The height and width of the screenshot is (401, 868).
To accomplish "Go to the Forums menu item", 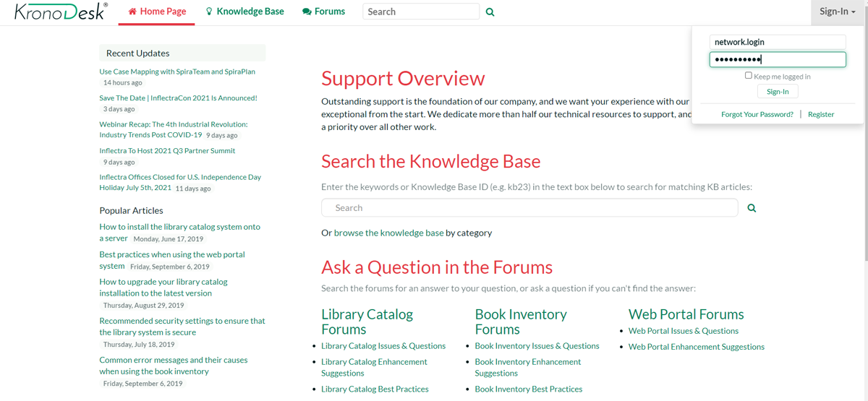I will tap(323, 12).
